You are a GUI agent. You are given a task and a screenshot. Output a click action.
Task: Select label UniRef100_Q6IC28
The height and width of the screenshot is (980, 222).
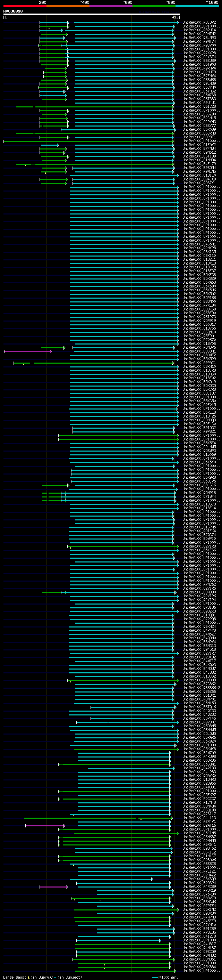(199, 106)
